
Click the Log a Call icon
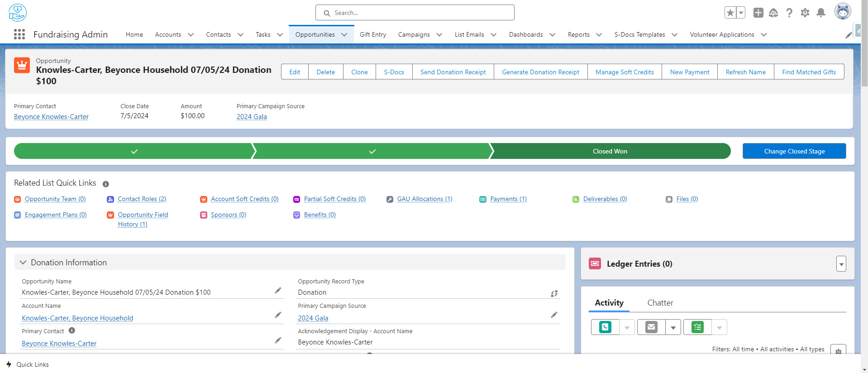pos(605,327)
